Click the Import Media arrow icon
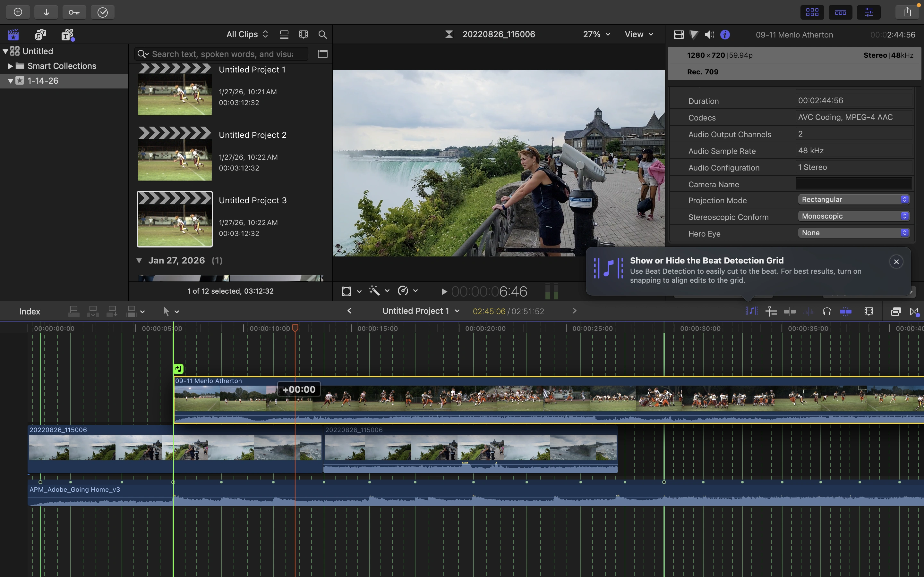The height and width of the screenshot is (577, 924). point(46,12)
